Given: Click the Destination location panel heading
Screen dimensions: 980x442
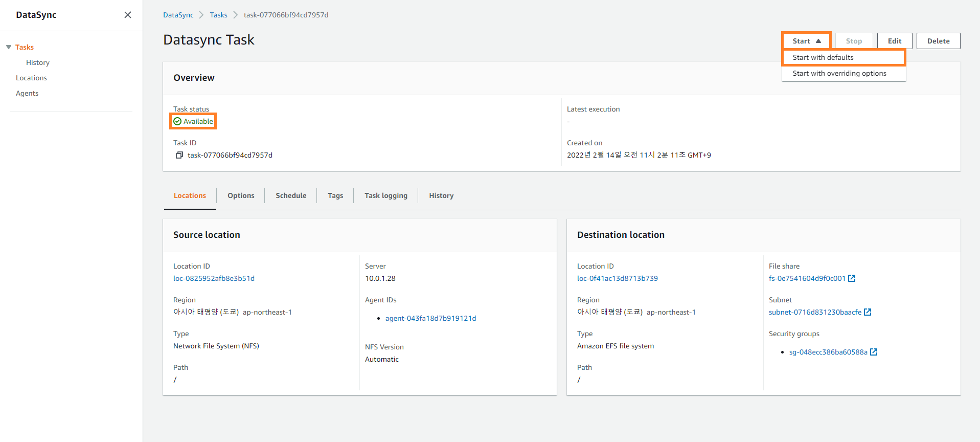Looking at the screenshot, I should tap(621, 235).
